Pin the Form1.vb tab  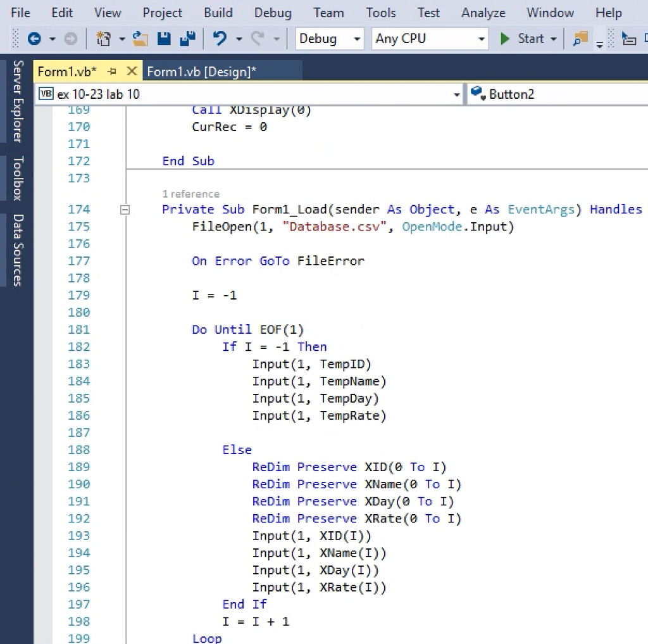[112, 72]
